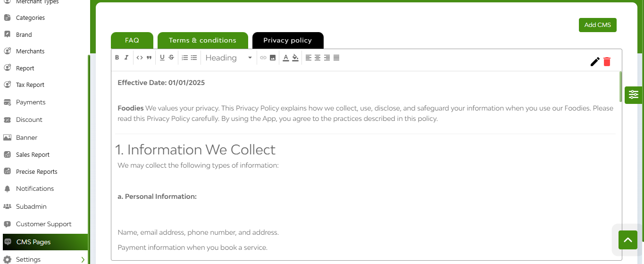Insert a link using the link icon

pyautogui.click(x=263, y=58)
